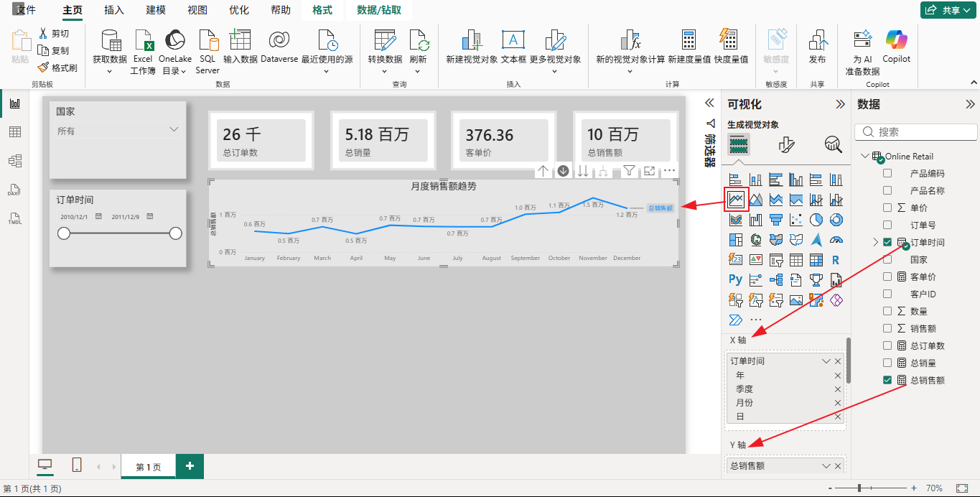Viewport: 980px width, 497px height.
Task: Click the end handle of date slider
Action: 175,233
